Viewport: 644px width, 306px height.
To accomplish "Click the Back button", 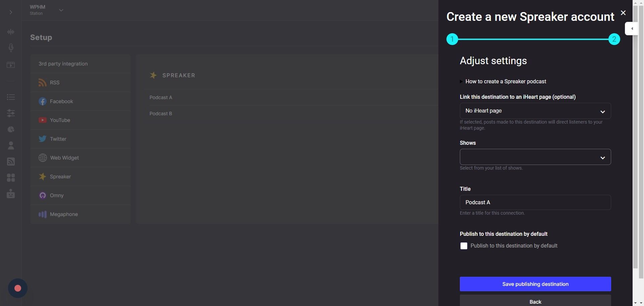I will [x=535, y=301].
